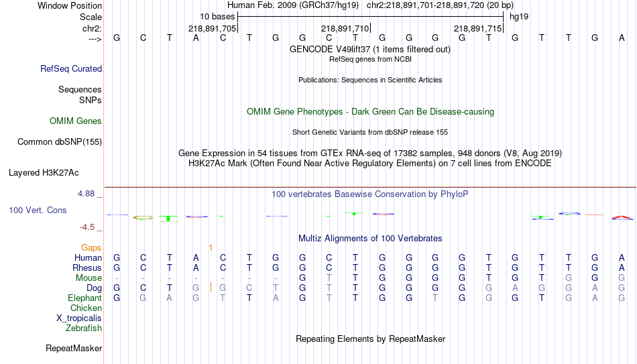Click the 218,891,705 ruler coordinate
637x364 pixels.
click(x=212, y=28)
